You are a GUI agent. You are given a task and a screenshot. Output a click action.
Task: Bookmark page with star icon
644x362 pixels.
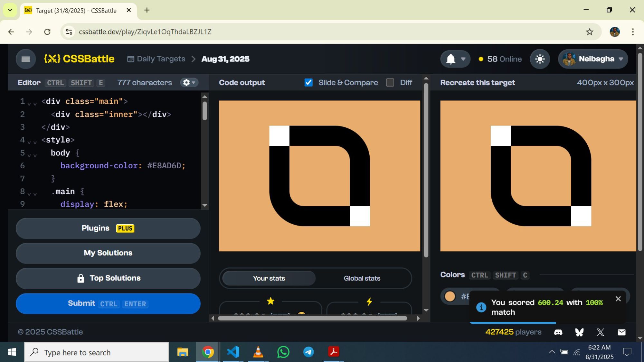(x=589, y=32)
